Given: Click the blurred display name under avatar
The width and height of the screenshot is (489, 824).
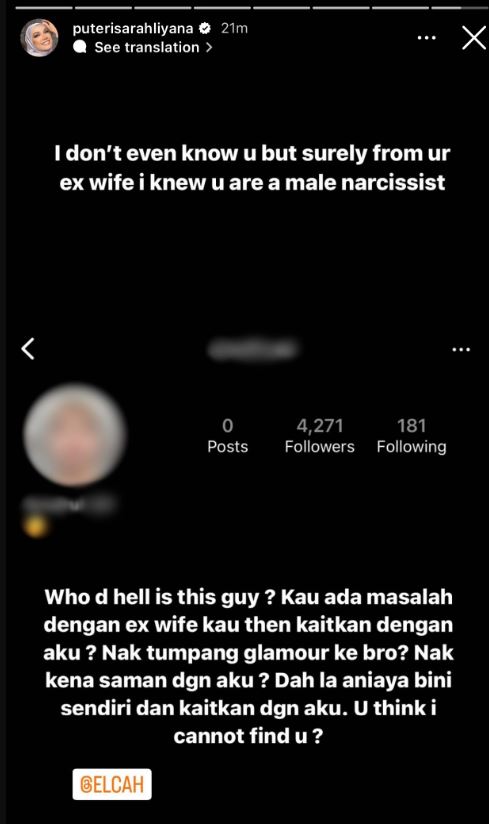Looking at the screenshot, I should [68, 504].
